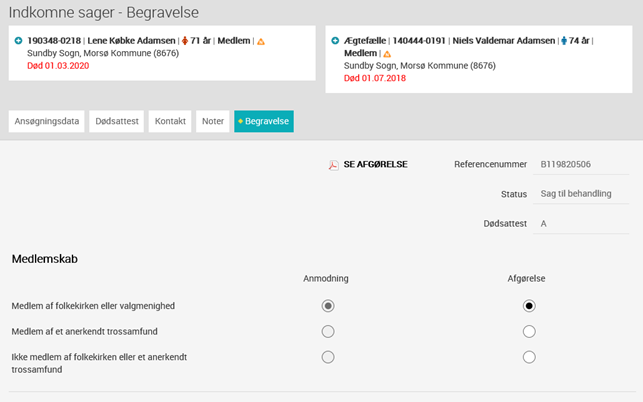643x402 pixels.
Task: Select Anmodning radio for Ikke medlem
Action: point(328,357)
